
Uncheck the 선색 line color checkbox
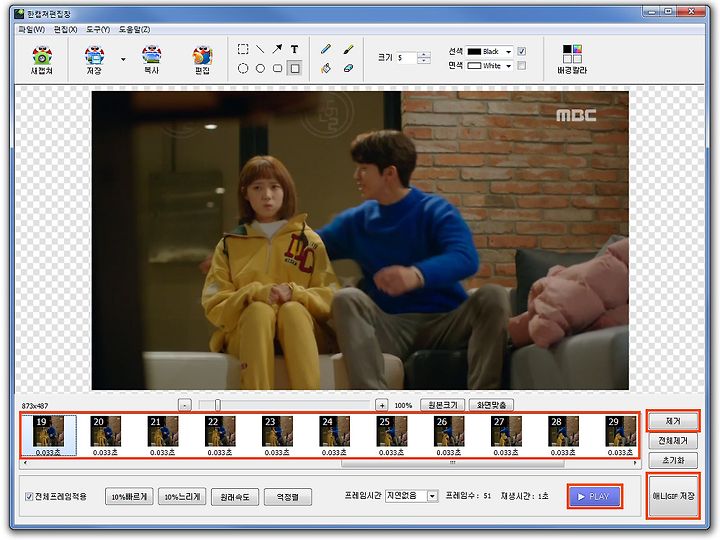[x=522, y=51]
